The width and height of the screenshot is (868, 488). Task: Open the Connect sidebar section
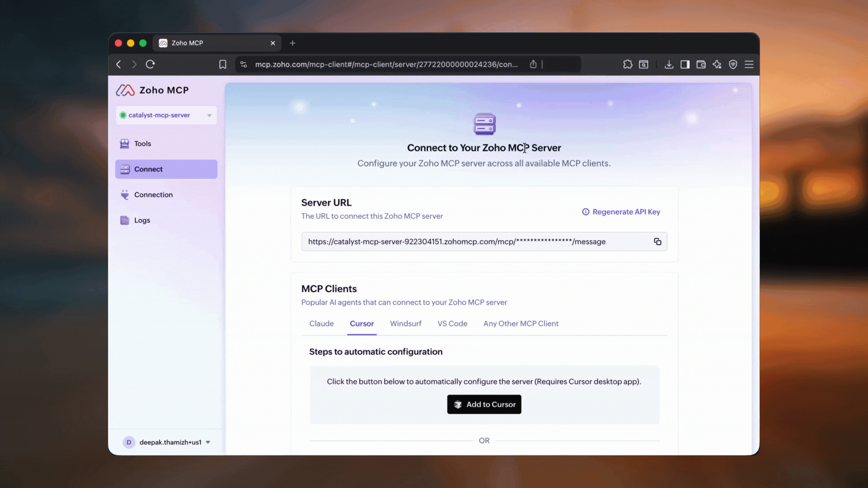point(166,169)
